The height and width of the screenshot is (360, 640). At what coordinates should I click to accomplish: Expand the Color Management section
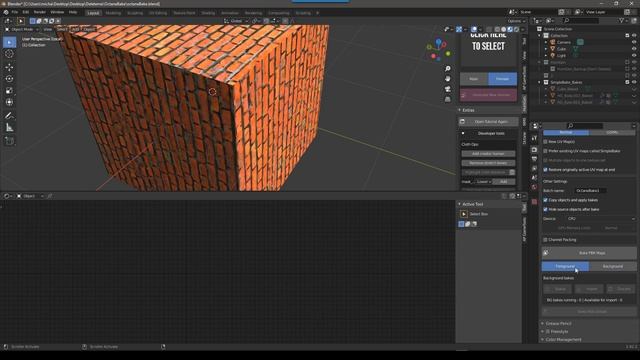point(542,339)
